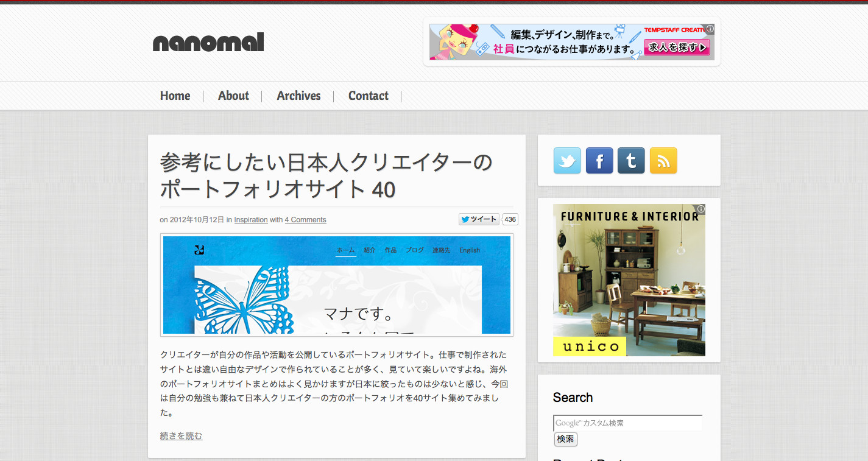The height and width of the screenshot is (461, 868).
Task: Subscribe via the RSS feed icon
Action: pos(663,160)
